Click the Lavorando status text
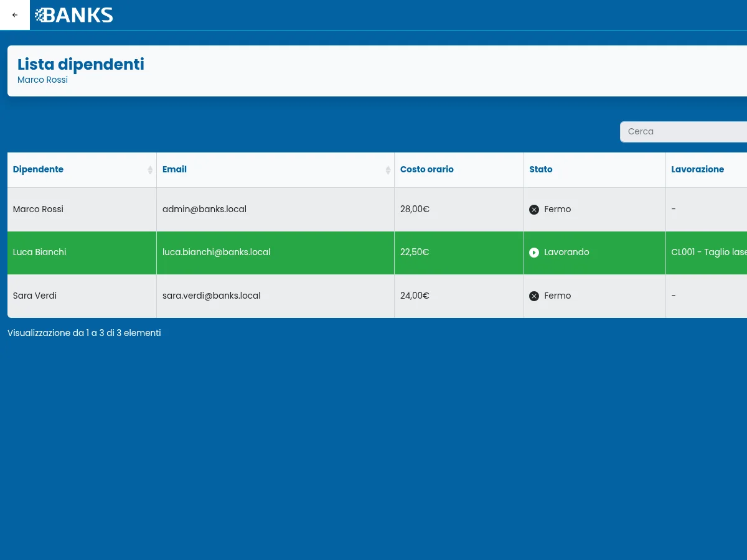This screenshot has width=747, height=560. coord(566,253)
